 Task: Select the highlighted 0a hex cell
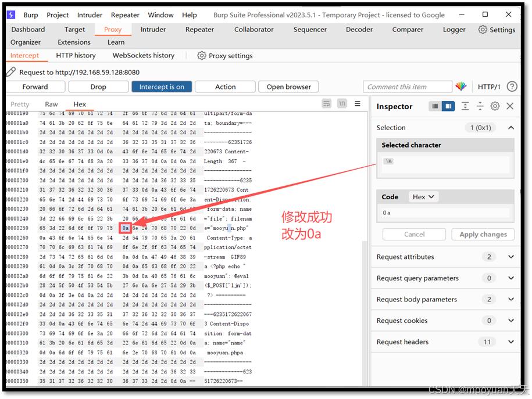tap(125, 228)
